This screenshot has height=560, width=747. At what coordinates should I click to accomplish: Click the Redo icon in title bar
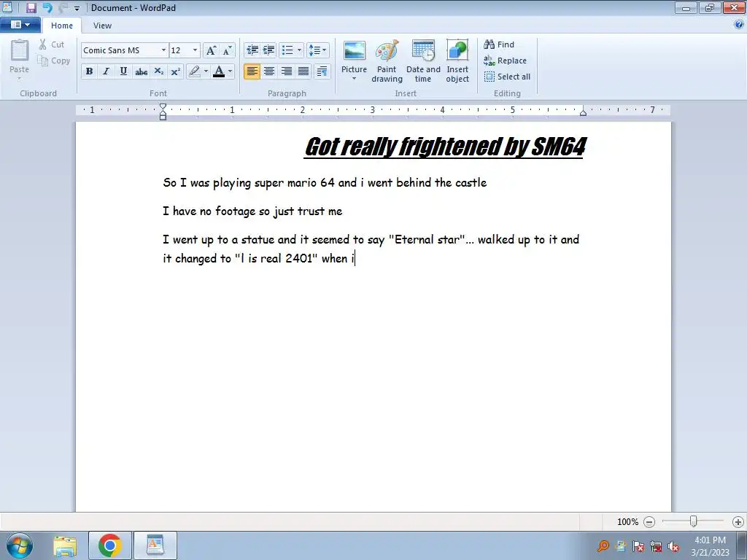(63, 7)
